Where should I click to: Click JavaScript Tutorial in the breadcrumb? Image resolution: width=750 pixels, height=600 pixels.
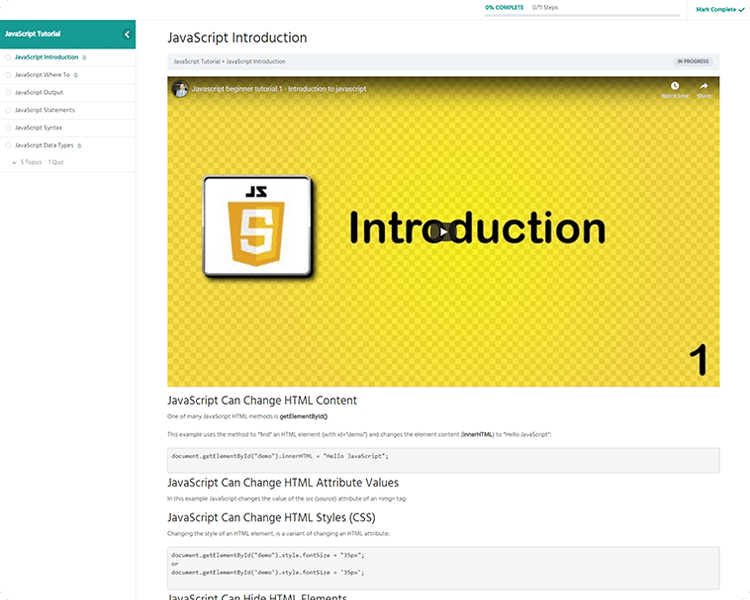[x=197, y=62]
